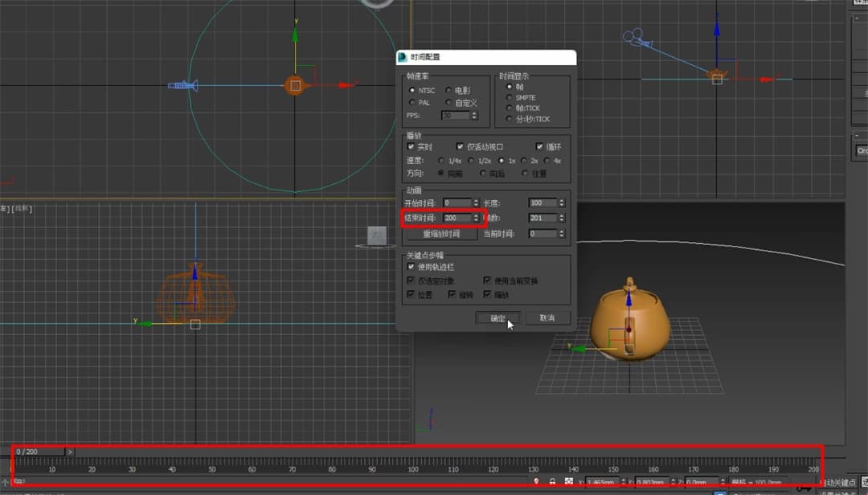Click the 开始时间 spinner arrows
This screenshot has height=495, width=868.
[476, 203]
